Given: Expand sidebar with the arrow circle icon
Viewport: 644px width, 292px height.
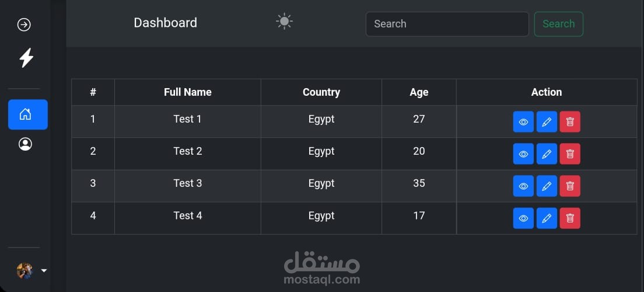Looking at the screenshot, I should [x=24, y=25].
